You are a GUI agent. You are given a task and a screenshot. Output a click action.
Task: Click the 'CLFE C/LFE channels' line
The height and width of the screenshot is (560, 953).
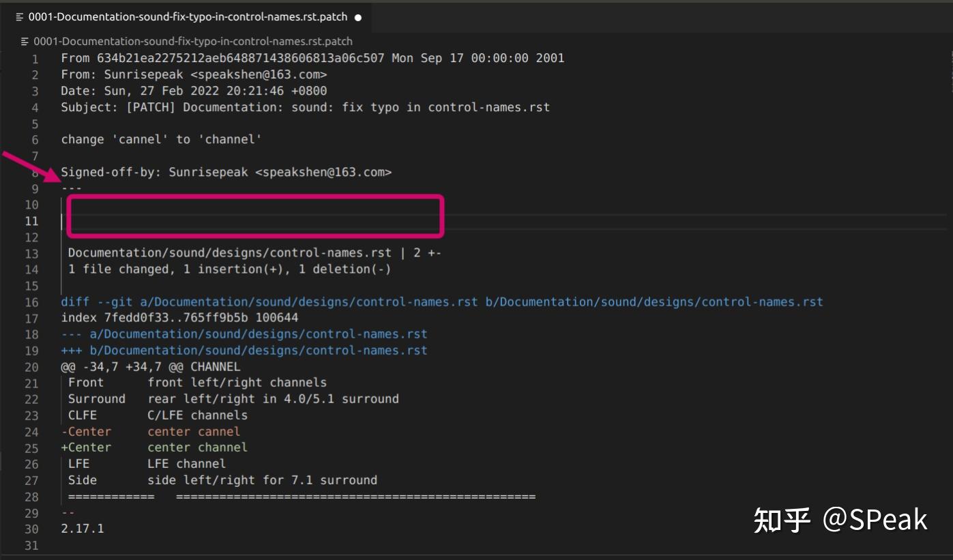coord(158,415)
